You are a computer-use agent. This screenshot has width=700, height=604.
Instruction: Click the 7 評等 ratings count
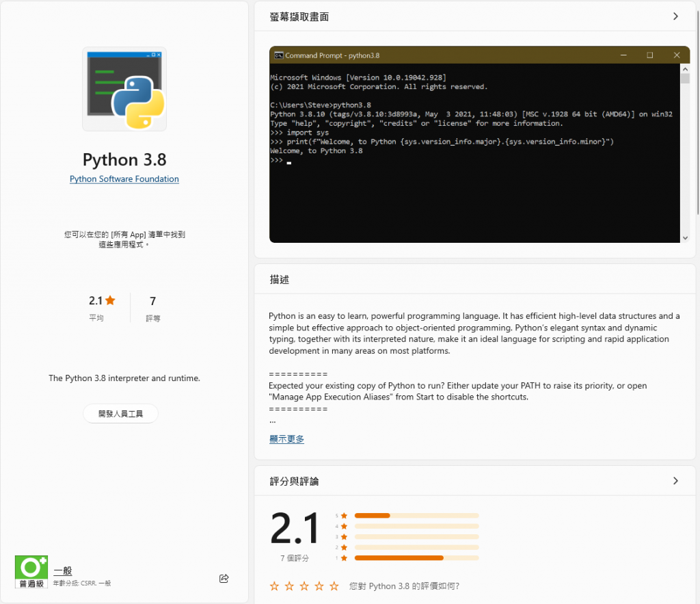click(x=152, y=308)
